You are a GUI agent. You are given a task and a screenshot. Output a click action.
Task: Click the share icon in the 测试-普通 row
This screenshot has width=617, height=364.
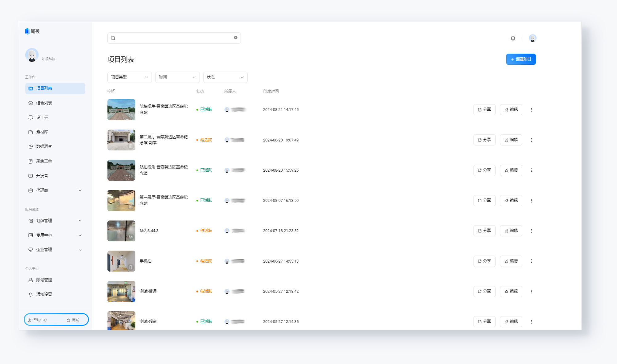[x=479, y=292]
